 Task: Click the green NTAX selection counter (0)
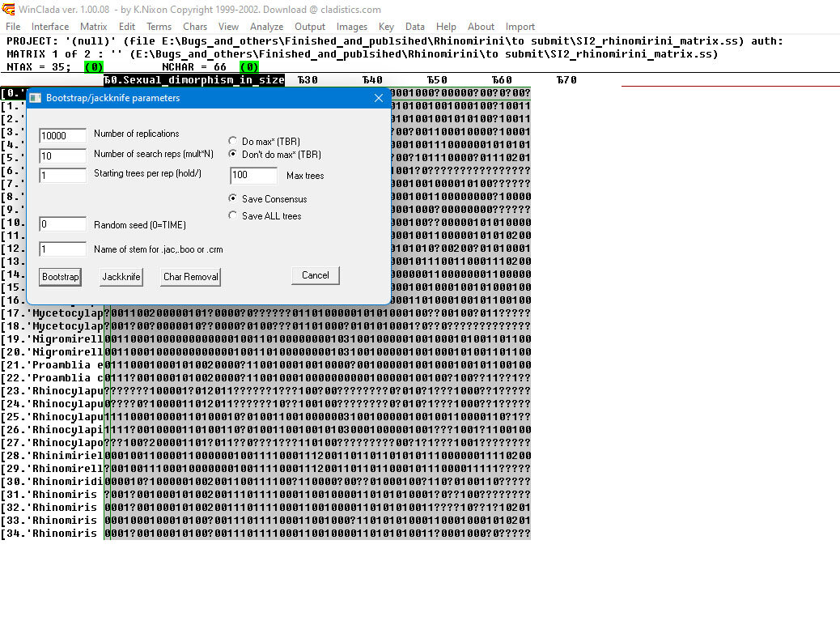pos(94,67)
